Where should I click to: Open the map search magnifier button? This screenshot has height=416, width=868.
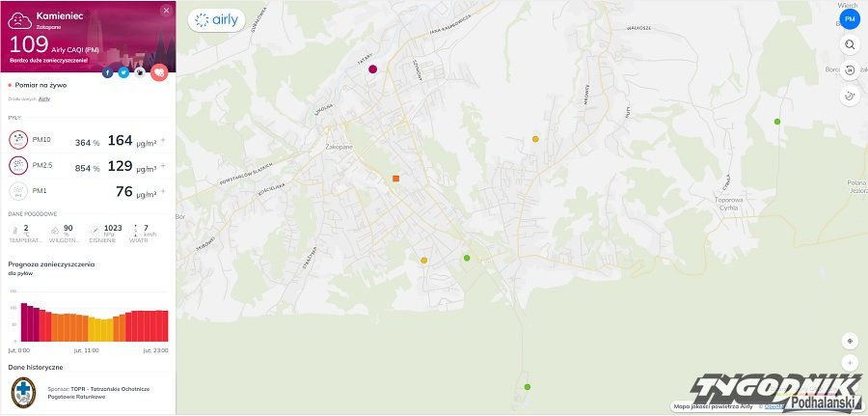point(850,44)
